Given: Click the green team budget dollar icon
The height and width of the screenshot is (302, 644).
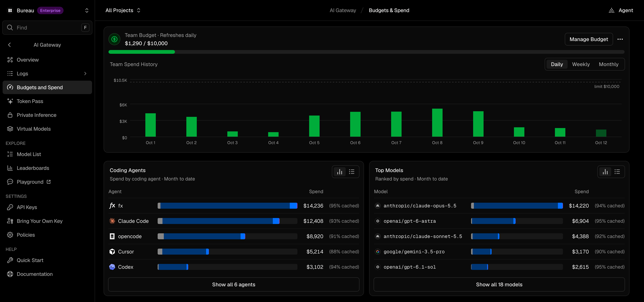Looking at the screenshot, I should click(114, 39).
